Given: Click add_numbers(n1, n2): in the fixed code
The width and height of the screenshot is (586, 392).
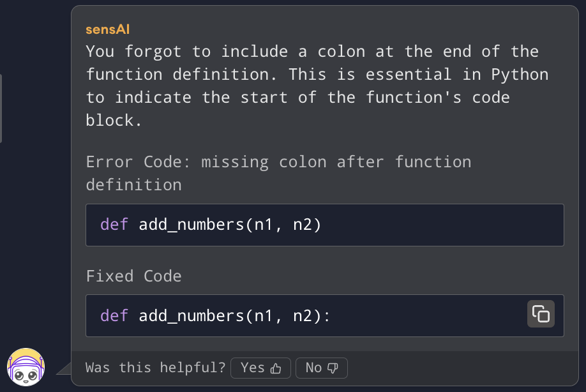Looking at the screenshot, I should point(235,316).
